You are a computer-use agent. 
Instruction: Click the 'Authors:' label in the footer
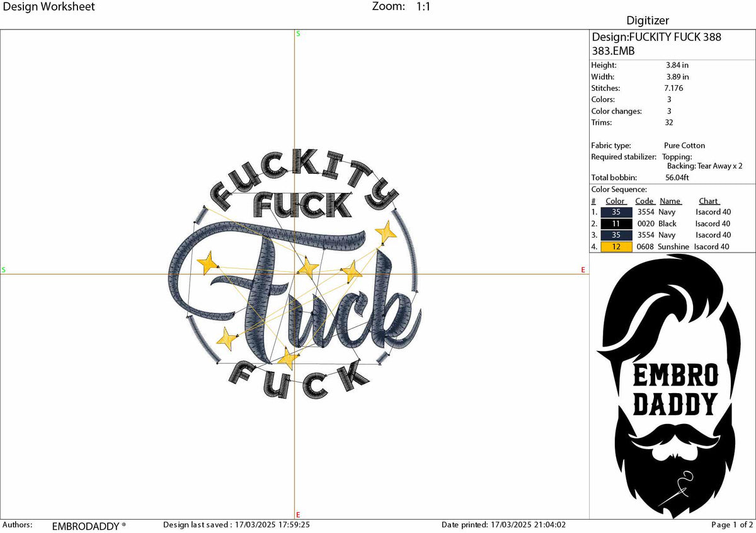[18, 525]
